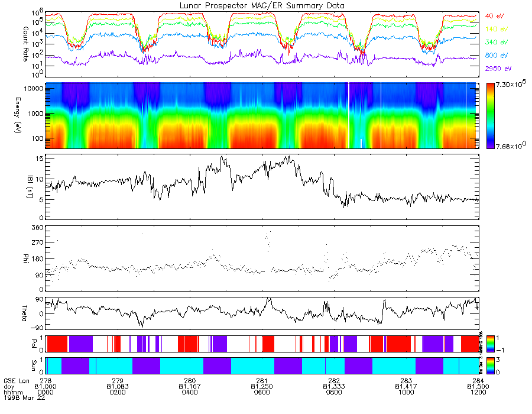Click the Pol panel color scale bar
Viewport: 532px width, 414px height.
(x=490, y=344)
